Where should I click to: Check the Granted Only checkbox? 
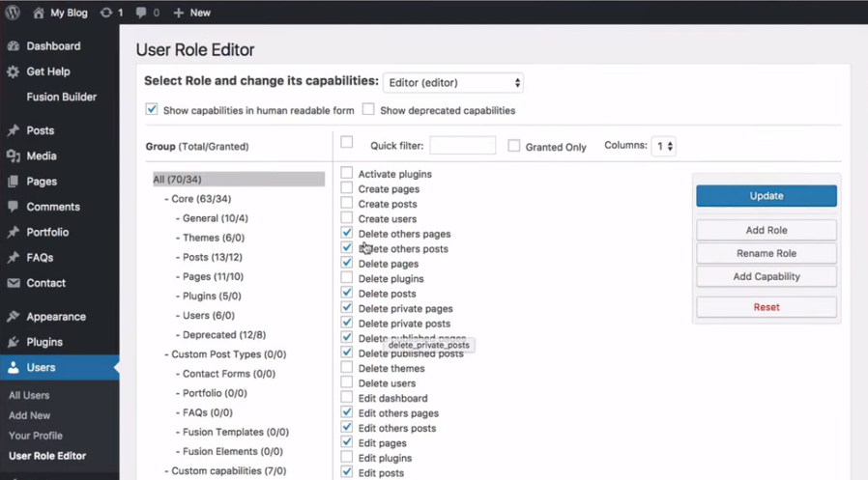(x=514, y=146)
